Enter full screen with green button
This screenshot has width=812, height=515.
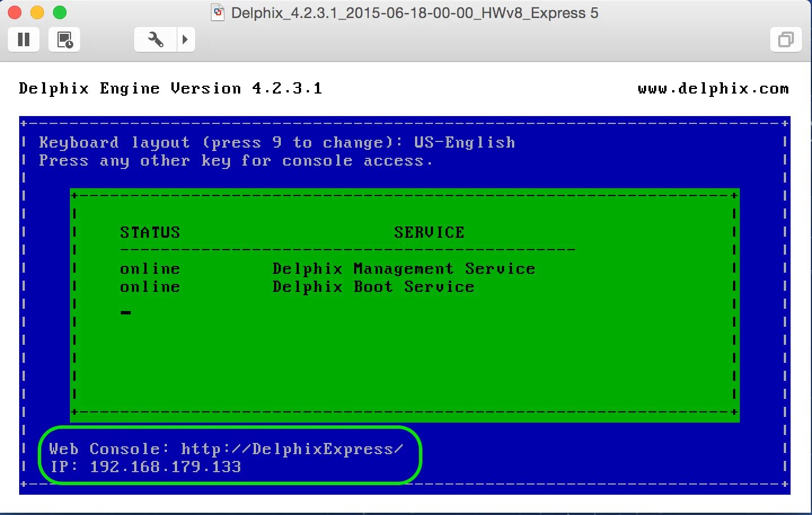60,12
